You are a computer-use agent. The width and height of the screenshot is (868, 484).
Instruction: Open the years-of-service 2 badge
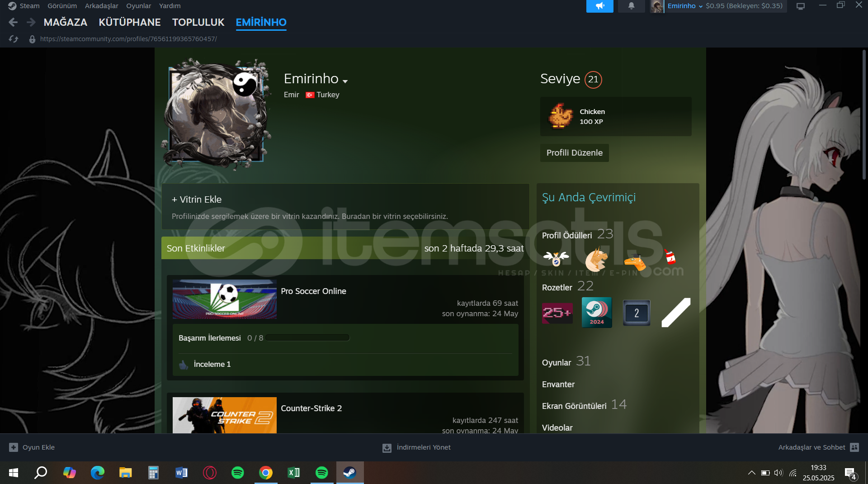[637, 313]
